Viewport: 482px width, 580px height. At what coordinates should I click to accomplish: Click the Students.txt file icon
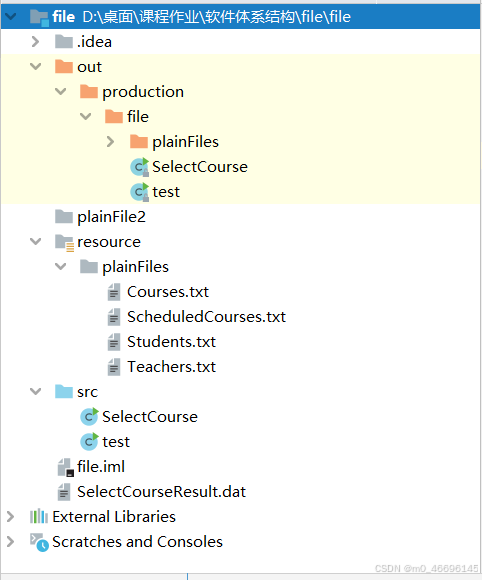(114, 342)
